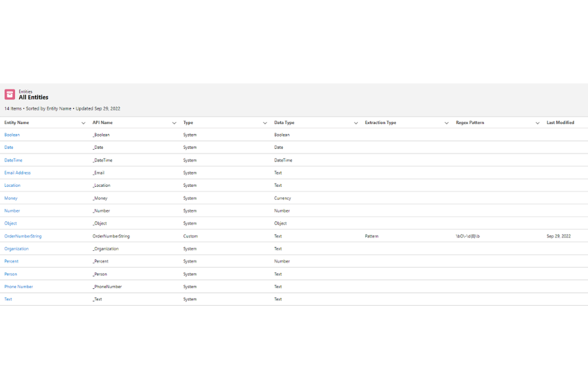Open Entity Name column dropdown chevron
Screen dimensions: 588x392
(83, 123)
